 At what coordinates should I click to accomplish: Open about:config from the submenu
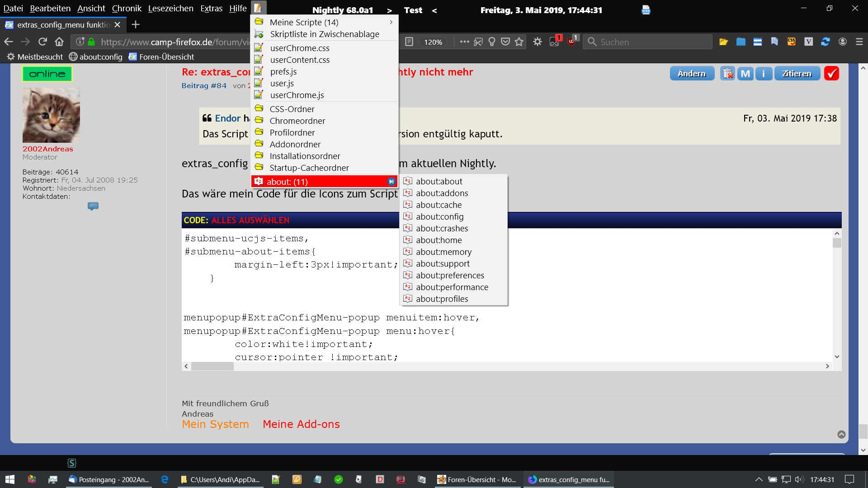[x=439, y=216]
